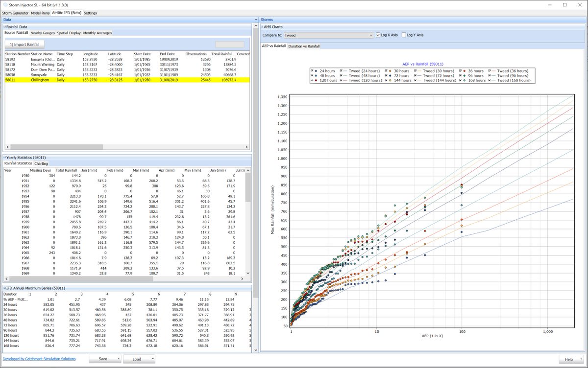The width and height of the screenshot is (588, 368).
Task: Select the 1954 row in Yearly Statistics
Action: tap(124, 195)
